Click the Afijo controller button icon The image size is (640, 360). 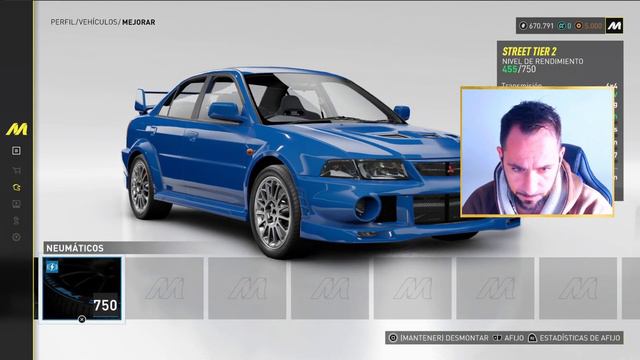(x=497, y=338)
